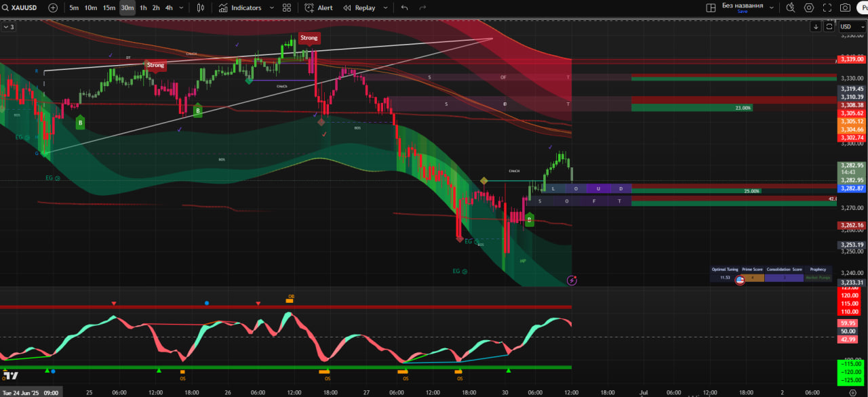The image size is (868, 397).
Task: Toggle fullscreen mode
Action: point(827,7)
